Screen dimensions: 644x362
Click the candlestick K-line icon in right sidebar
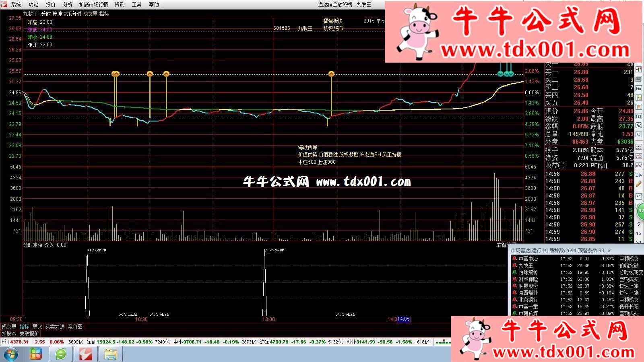639,70
